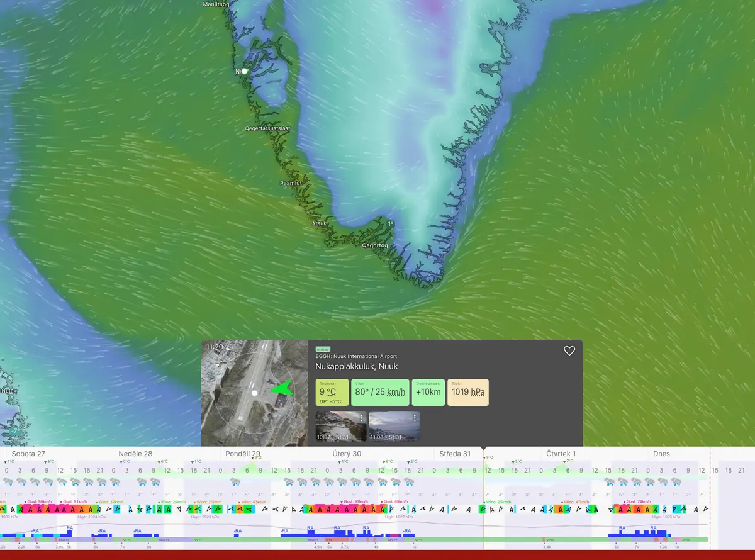This screenshot has height=560, width=755.
Task: Click the green wind direction arrow on airport image
Action: pyautogui.click(x=282, y=389)
